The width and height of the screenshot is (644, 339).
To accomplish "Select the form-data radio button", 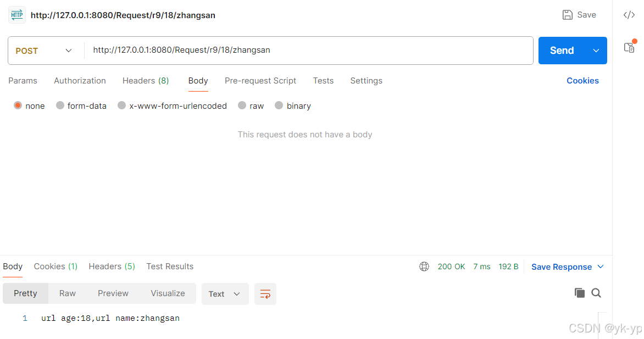I will pyautogui.click(x=60, y=105).
